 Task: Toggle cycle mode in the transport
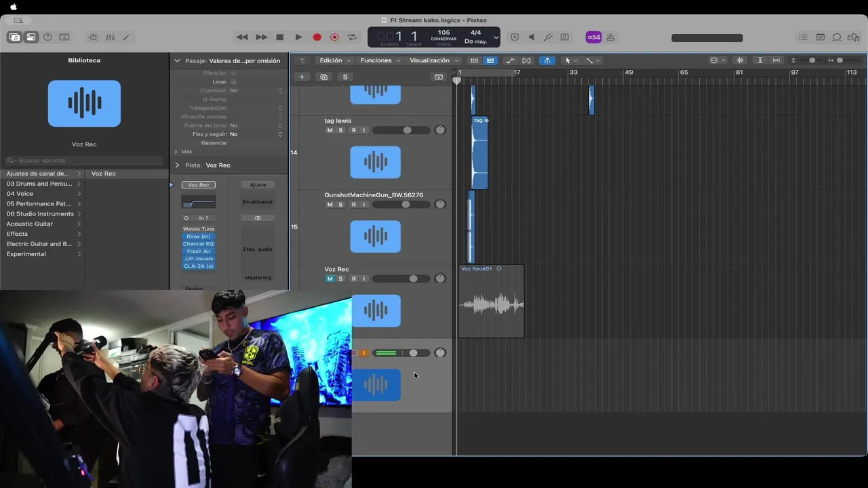352,37
